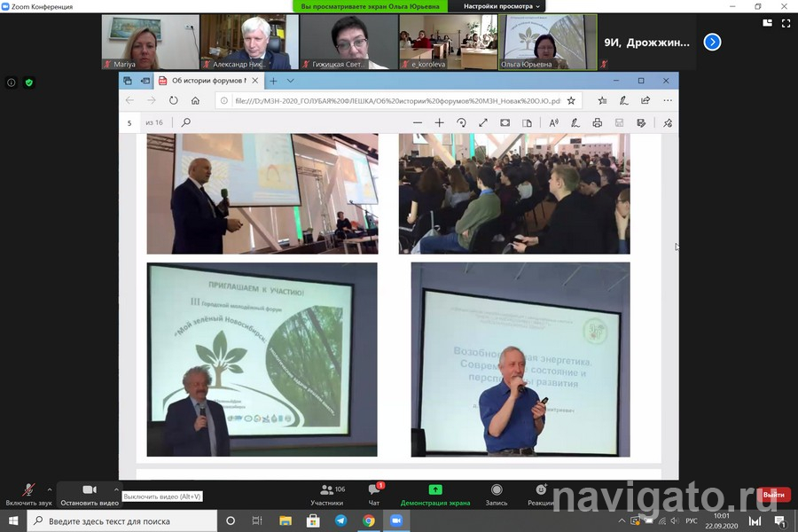
Task: Show next participants with blue arrow
Action: (x=712, y=42)
